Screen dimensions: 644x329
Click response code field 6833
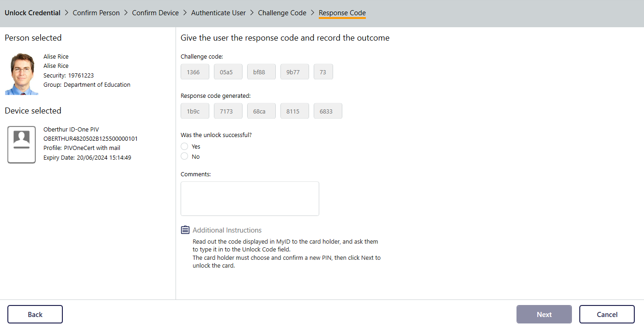point(328,111)
